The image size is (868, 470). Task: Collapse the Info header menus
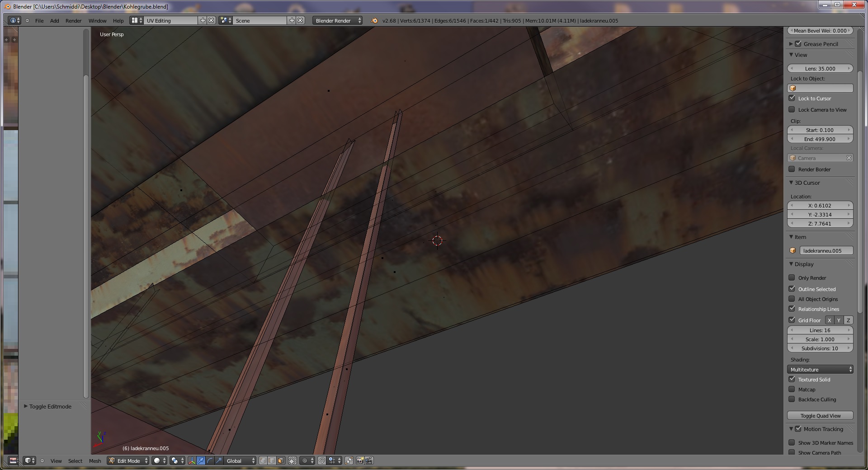point(28,20)
